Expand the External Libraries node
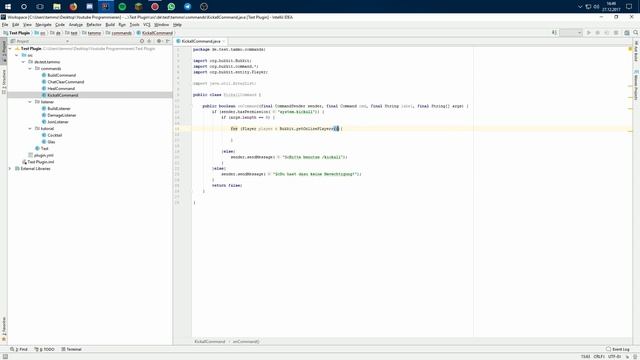The height and width of the screenshot is (360, 640). (x=10, y=169)
